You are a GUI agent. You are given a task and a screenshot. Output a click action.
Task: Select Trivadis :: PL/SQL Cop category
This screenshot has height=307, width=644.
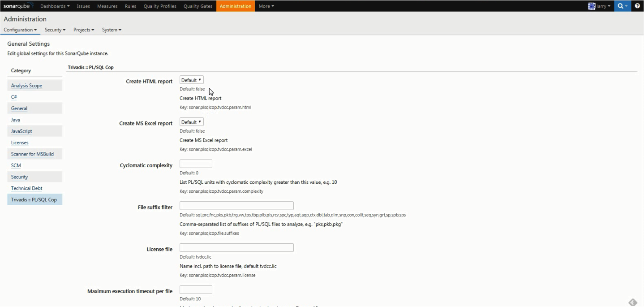coord(34,200)
